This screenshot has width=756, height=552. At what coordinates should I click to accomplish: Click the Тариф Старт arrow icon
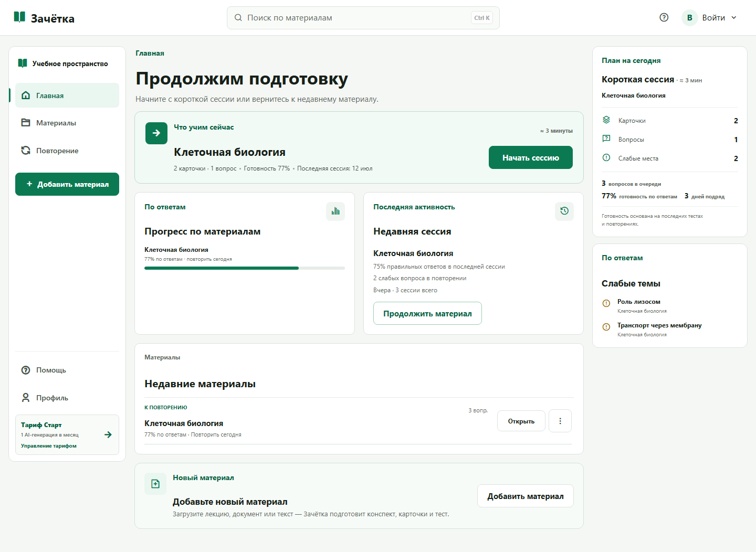click(x=108, y=434)
